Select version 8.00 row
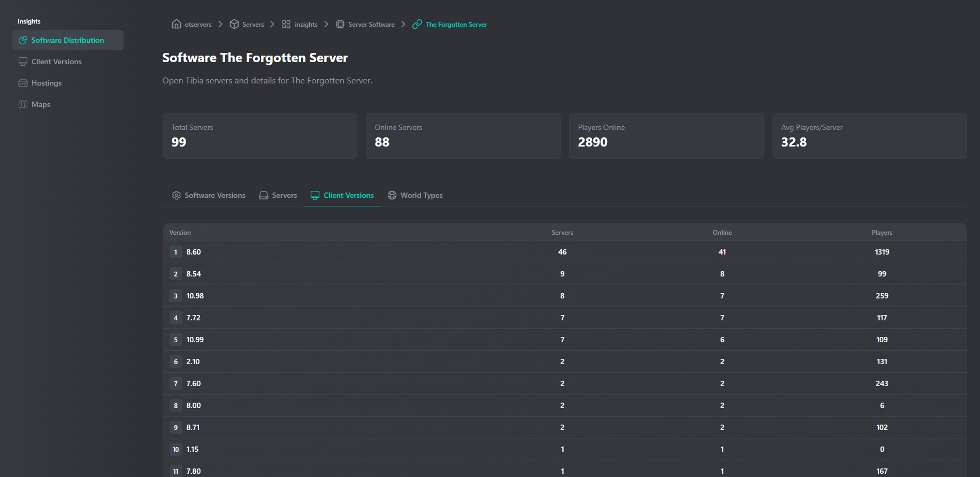Screen dimensions: 980x477 (x=565, y=405)
